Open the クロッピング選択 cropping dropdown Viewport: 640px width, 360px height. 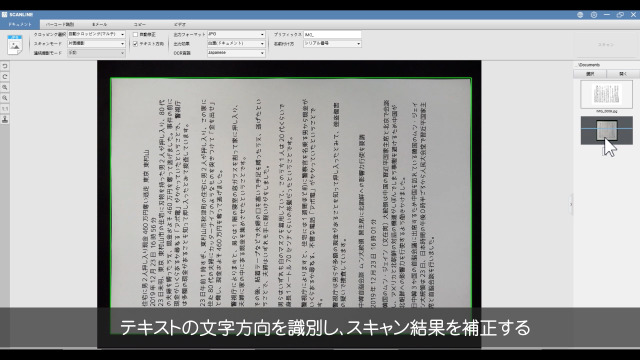(x=96, y=34)
